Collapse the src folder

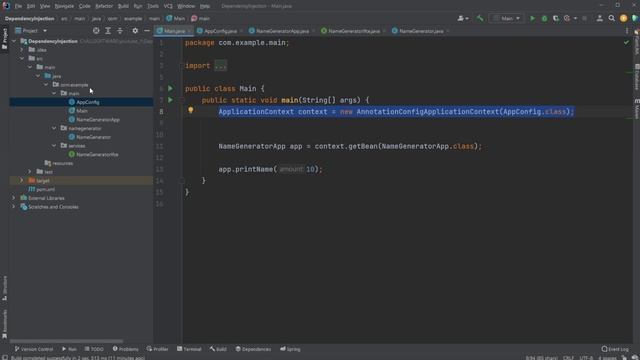(22, 58)
